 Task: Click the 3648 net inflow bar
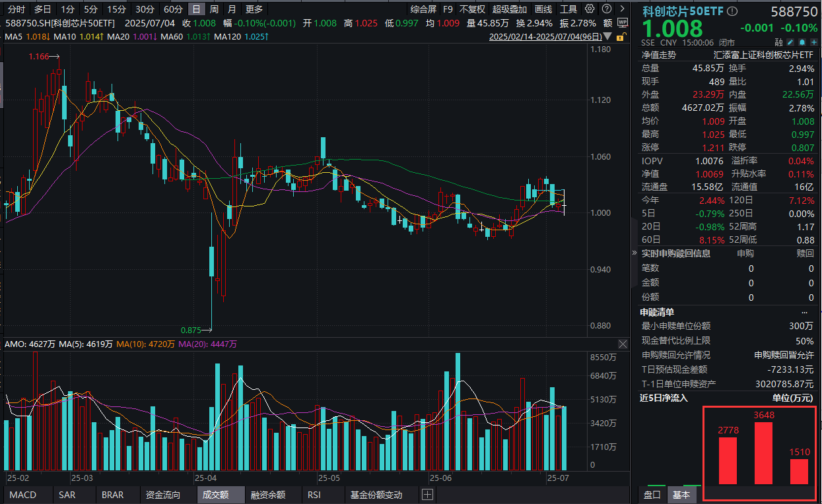[763, 453]
